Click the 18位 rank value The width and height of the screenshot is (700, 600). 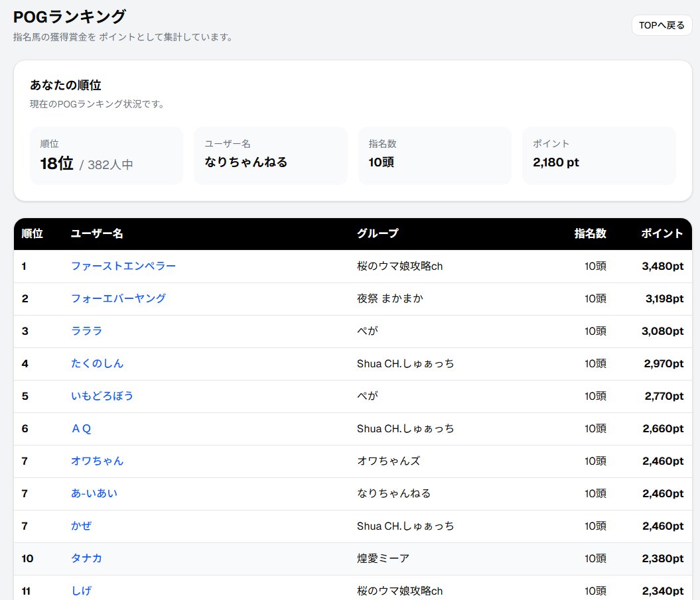point(56,163)
